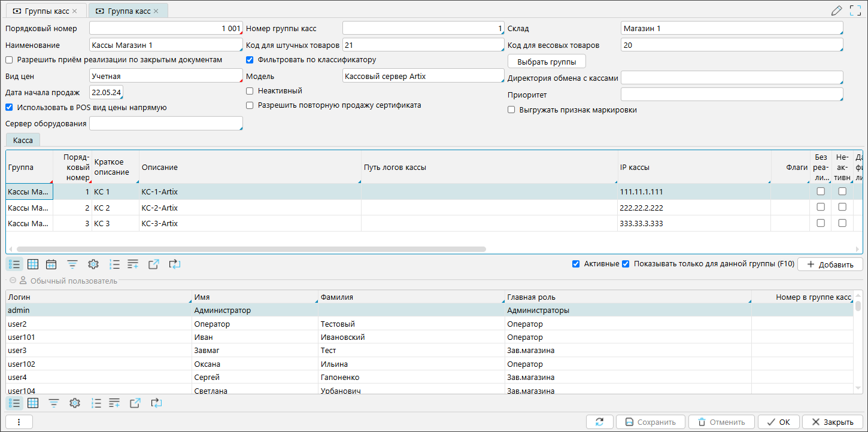Image resolution: width=868 pixels, height=432 pixels.
Task: Click the Выбрать группы button
Action: point(547,62)
